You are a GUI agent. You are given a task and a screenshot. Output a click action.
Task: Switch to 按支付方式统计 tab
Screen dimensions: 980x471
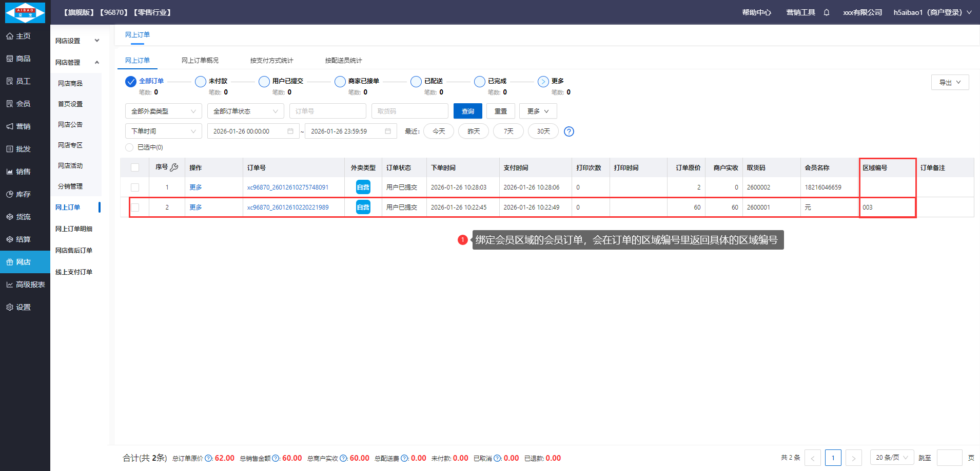pyautogui.click(x=271, y=61)
